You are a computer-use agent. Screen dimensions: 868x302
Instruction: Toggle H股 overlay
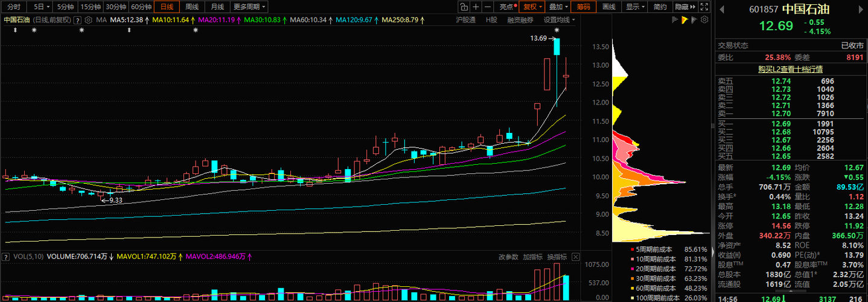click(491, 20)
